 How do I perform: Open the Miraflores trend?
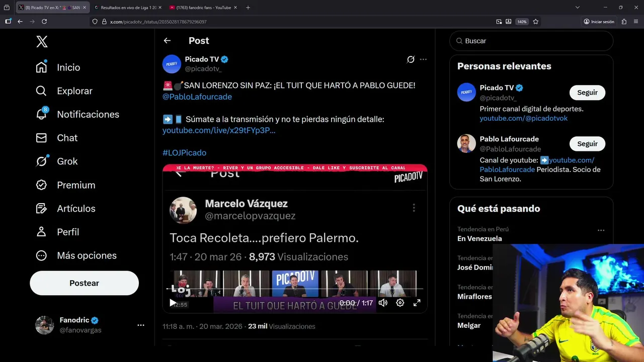474,297
